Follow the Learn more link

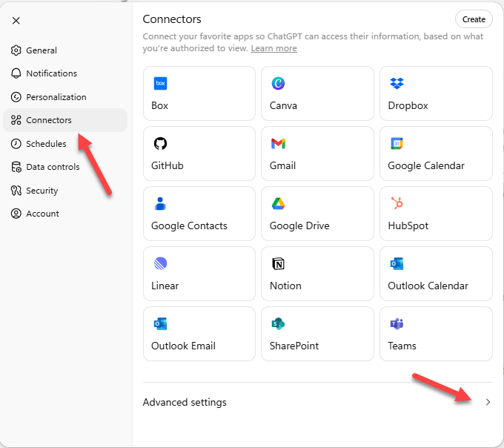273,48
